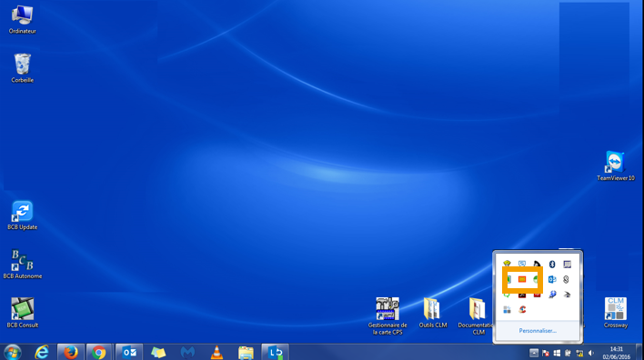Open the Action Center flag icon

coord(546,353)
